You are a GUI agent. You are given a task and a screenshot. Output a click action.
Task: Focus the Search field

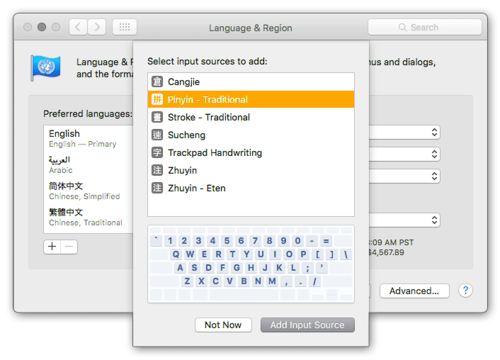(425, 27)
